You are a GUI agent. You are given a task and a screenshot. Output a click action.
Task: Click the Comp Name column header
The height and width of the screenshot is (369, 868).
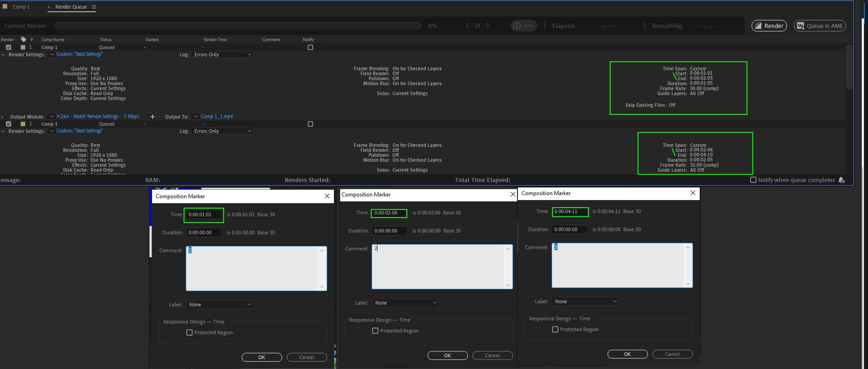53,40
